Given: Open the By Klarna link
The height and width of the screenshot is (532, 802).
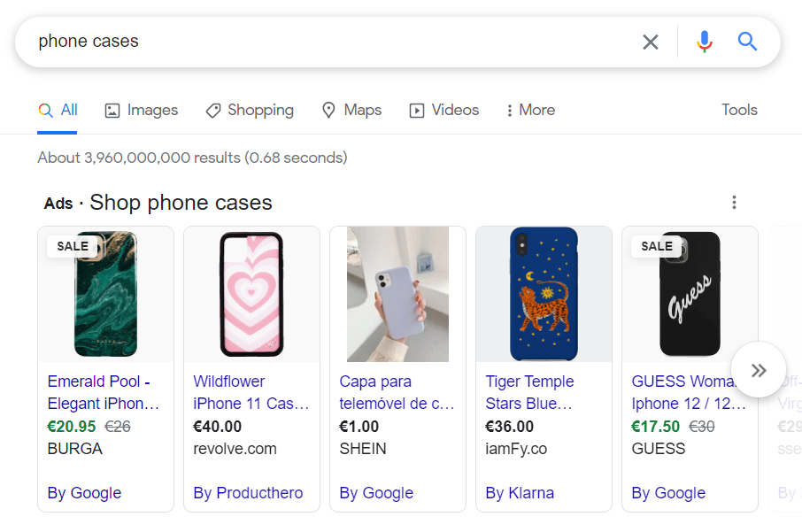Looking at the screenshot, I should 520,493.
